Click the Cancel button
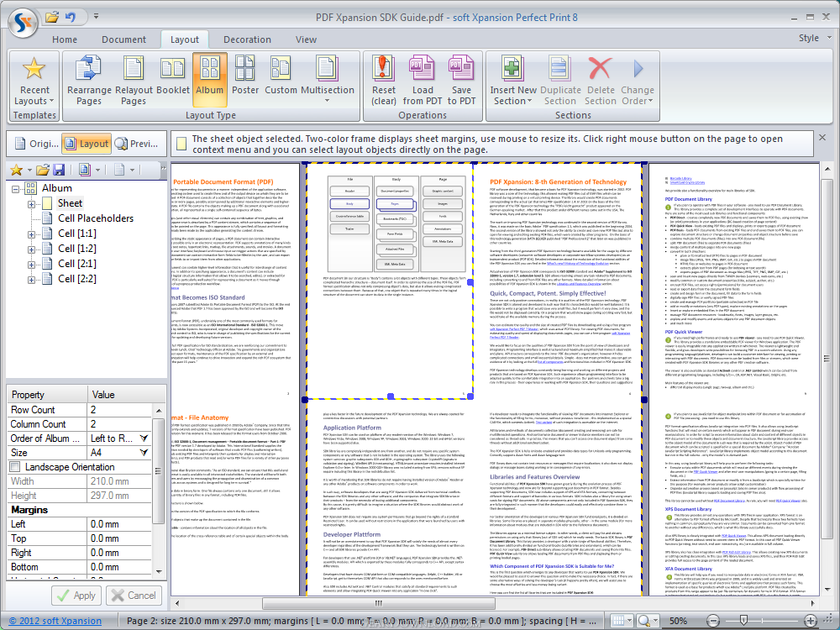840x630 pixels. click(134, 596)
